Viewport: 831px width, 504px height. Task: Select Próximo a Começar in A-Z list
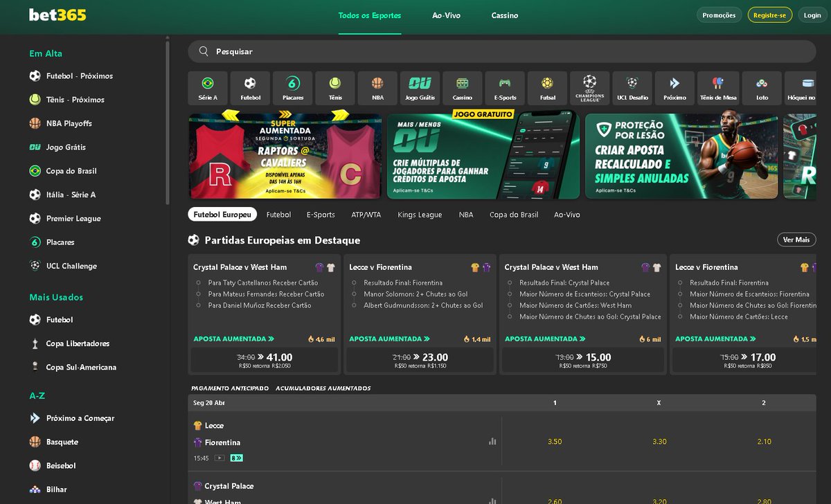pyautogui.click(x=80, y=418)
